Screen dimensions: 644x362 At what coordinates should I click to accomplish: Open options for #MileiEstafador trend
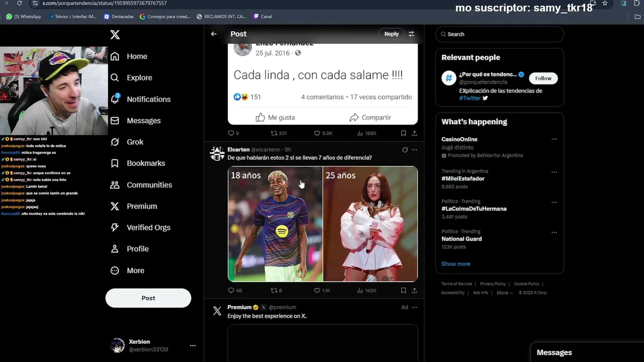(554, 172)
